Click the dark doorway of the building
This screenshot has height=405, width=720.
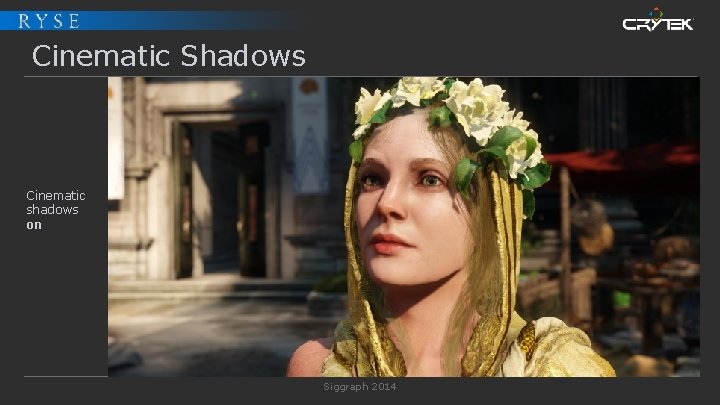pyautogui.click(x=220, y=197)
